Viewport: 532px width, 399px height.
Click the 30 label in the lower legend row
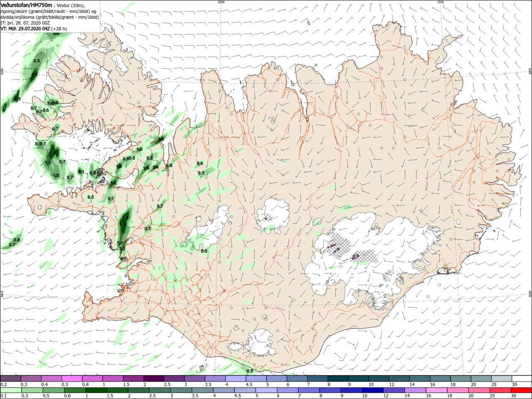tap(514, 397)
